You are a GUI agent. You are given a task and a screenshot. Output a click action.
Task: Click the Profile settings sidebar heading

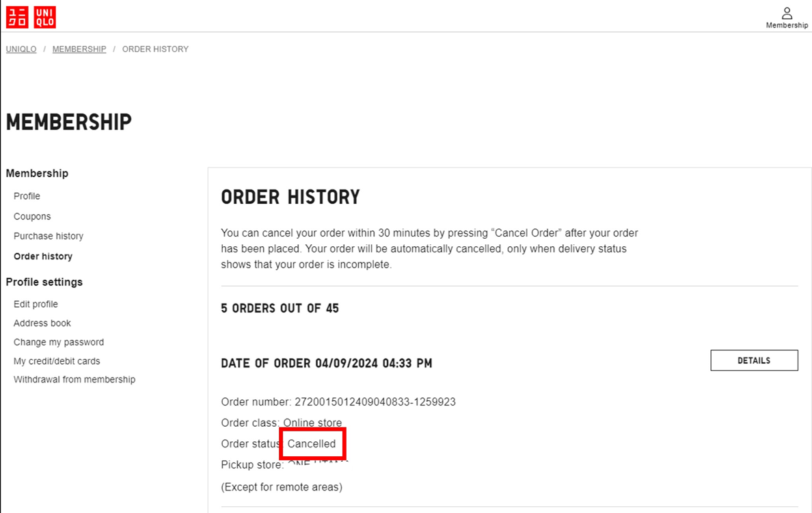tap(44, 282)
